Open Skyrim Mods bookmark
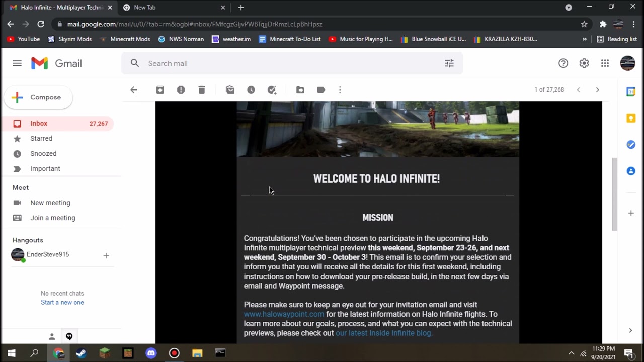Image resolution: width=644 pixels, height=362 pixels. point(69,39)
